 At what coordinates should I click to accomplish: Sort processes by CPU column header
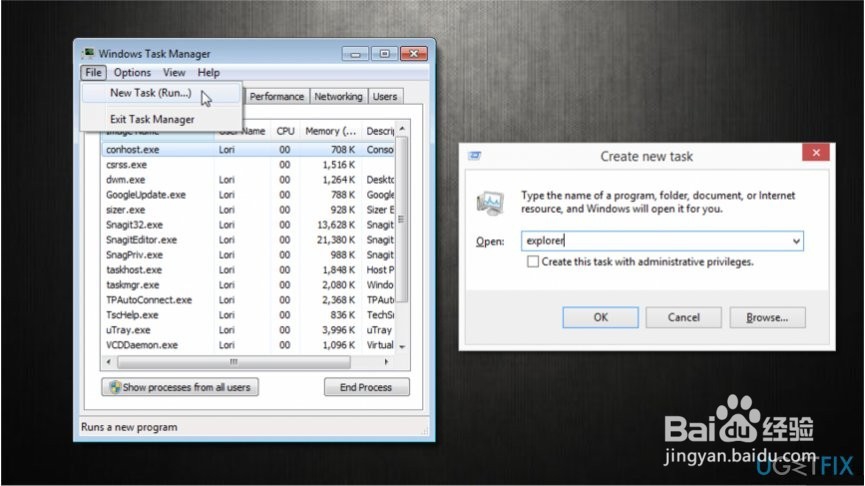[x=285, y=131]
